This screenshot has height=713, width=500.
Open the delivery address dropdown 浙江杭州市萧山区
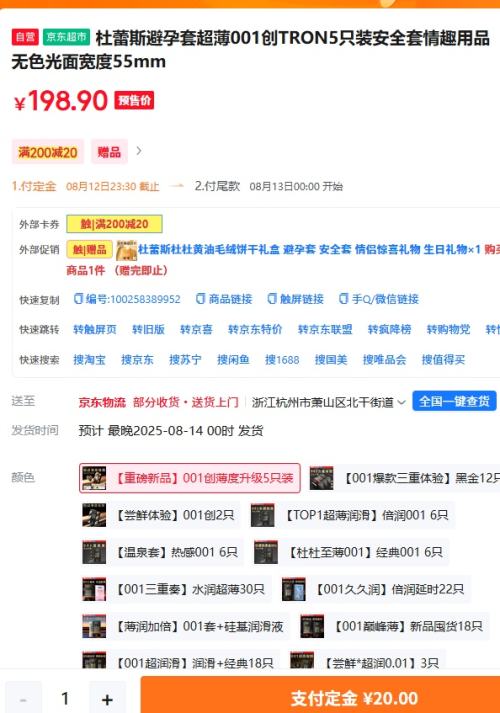coord(329,402)
